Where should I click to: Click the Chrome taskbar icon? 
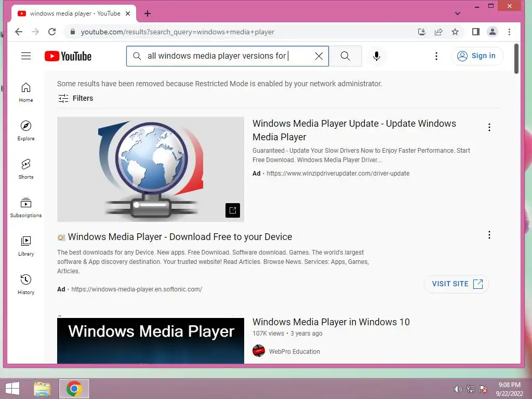[74, 389]
